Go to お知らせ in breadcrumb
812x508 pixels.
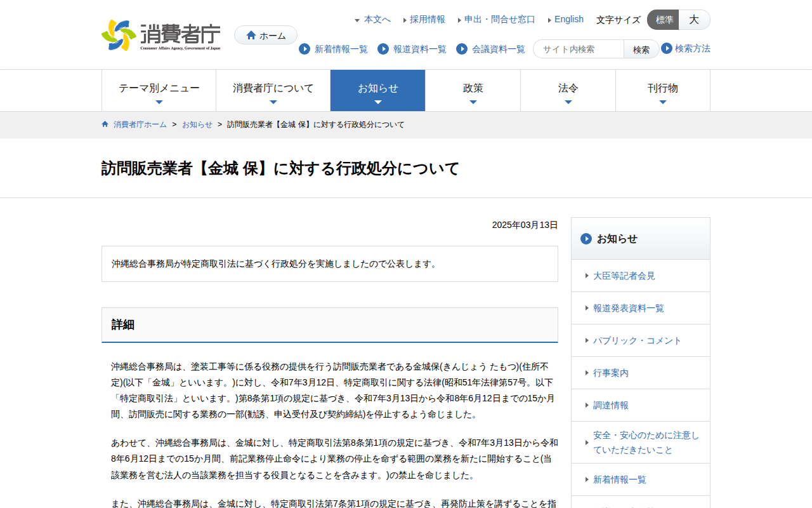(197, 124)
